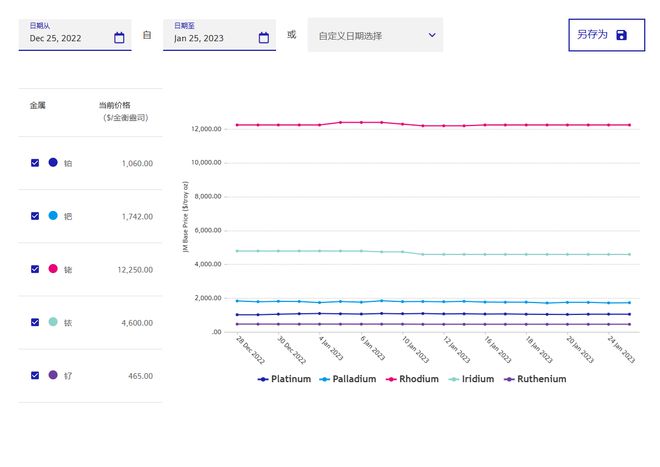Click the 10 Jan 2023 x-axis label
The width and height of the screenshot is (660, 467).
coord(415,350)
